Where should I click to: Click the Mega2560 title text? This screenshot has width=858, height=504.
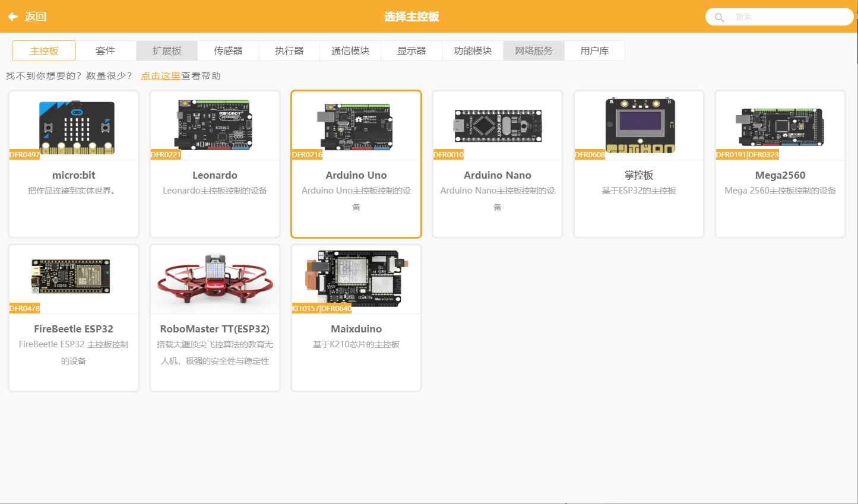(780, 175)
